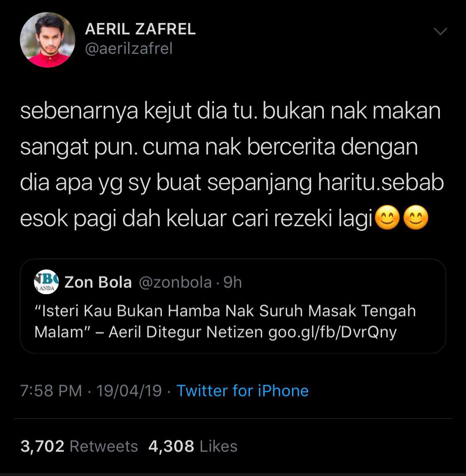The image size is (466, 476).
Task: Expand the tweet options chevron
Action: tap(440, 31)
